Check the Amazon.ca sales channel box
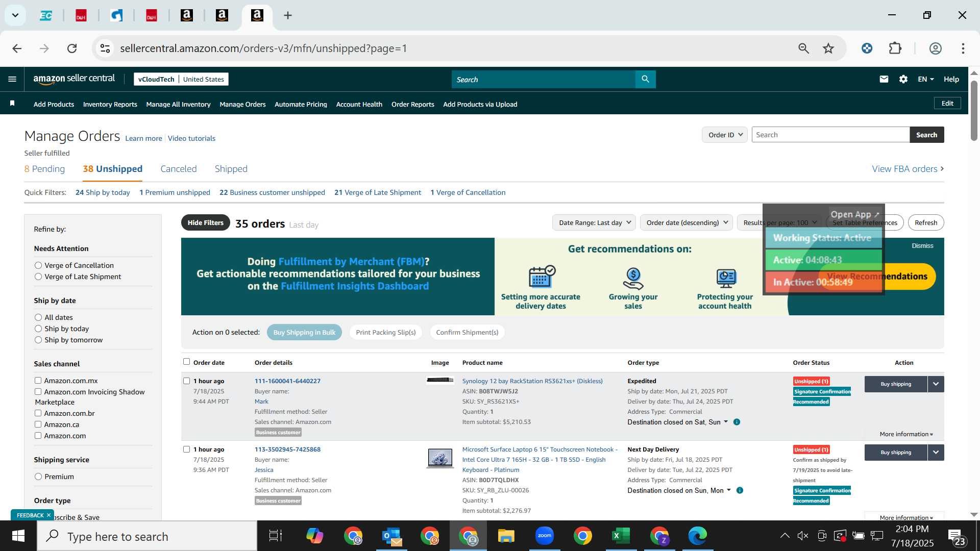 coord(38,424)
